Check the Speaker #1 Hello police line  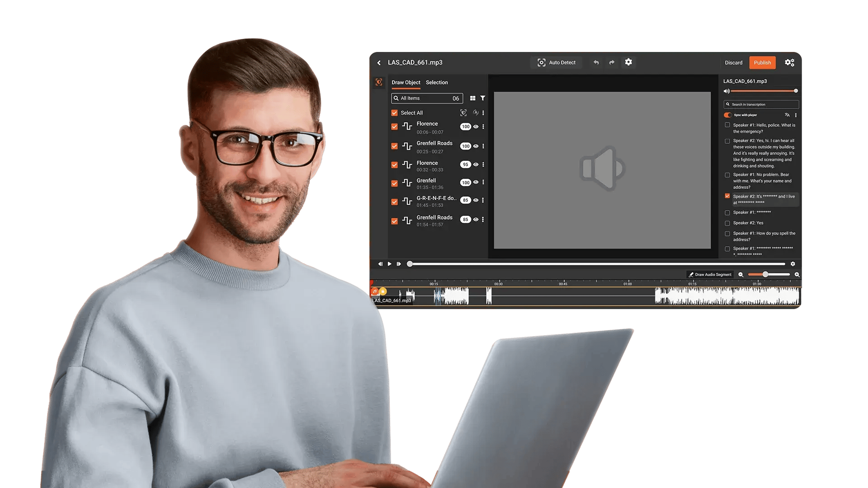coord(727,125)
